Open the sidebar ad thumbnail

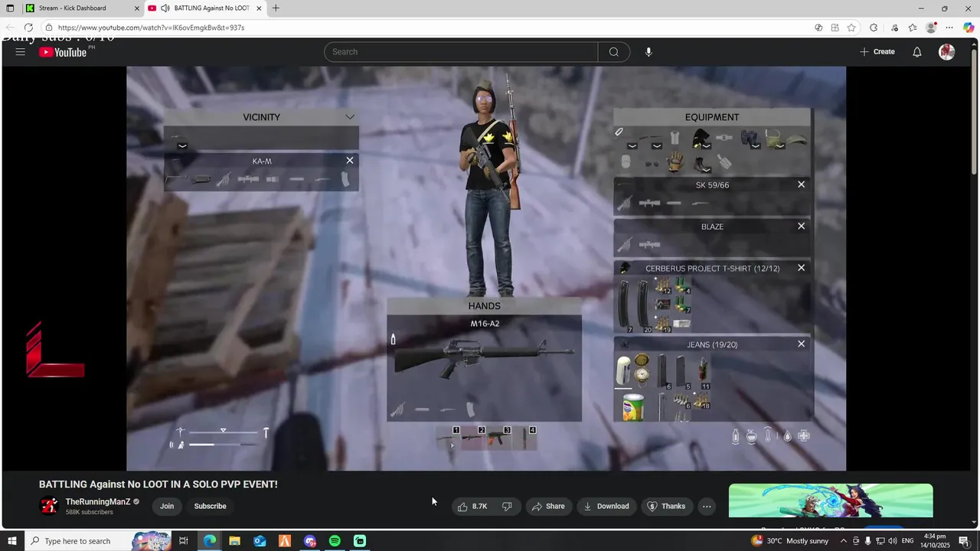point(831,500)
